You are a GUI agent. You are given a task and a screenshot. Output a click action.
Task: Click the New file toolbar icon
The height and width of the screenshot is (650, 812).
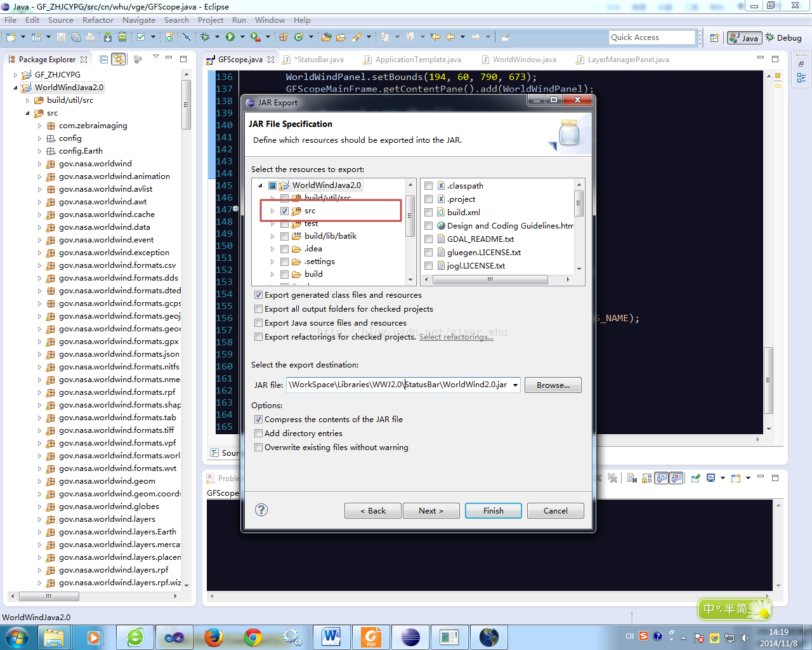point(11,37)
